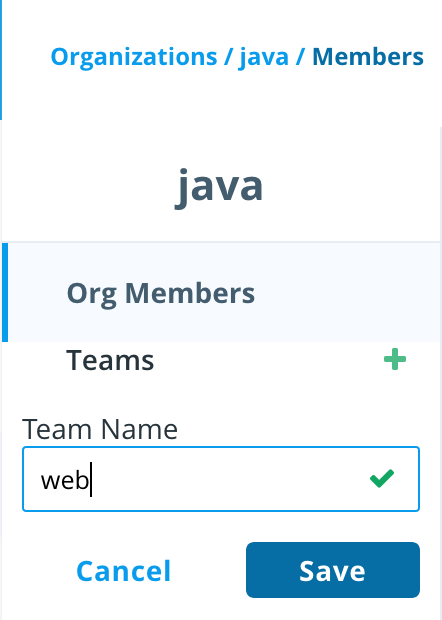Viewport: 442px width, 620px height.
Task: Click the highlighted Org Members row background
Action: tap(348, 292)
